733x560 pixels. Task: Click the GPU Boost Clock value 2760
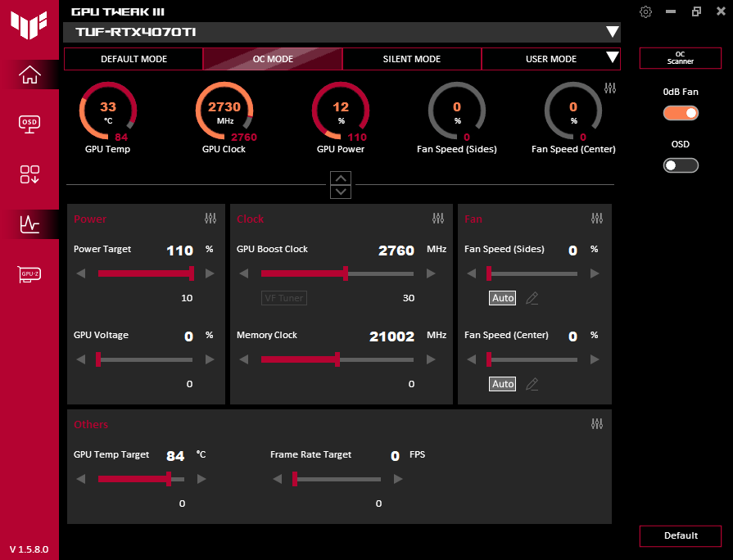pos(396,251)
